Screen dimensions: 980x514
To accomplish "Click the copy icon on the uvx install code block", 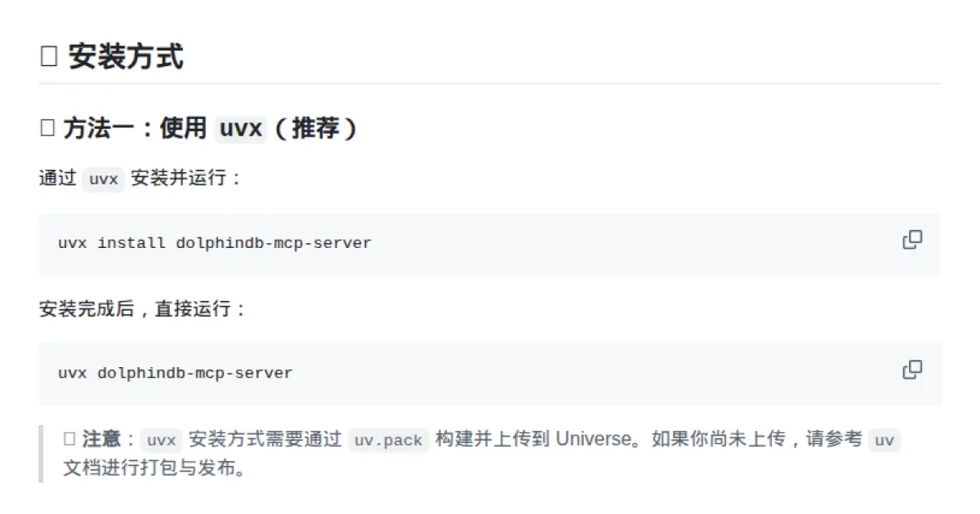I will (911, 240).
